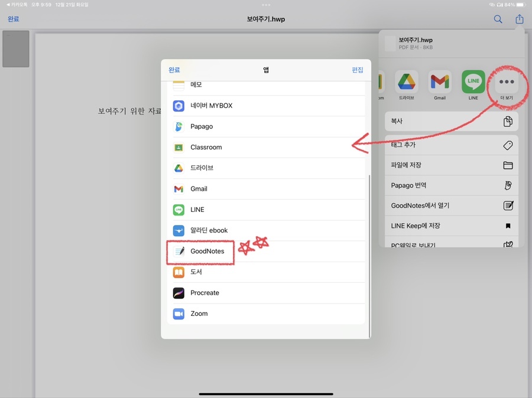
Task: Tap the folder icon beside 파일에 저장
Action: 508,165
